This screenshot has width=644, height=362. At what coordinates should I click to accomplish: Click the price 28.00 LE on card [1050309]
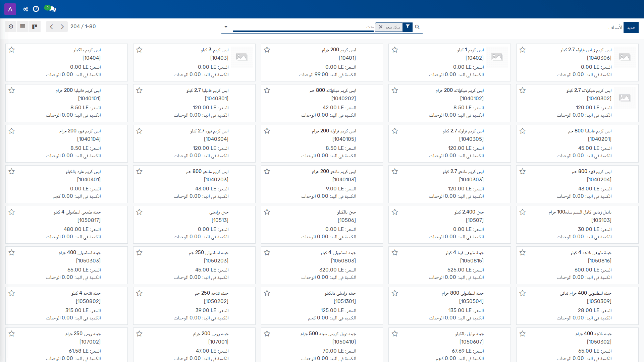[589, 310]
